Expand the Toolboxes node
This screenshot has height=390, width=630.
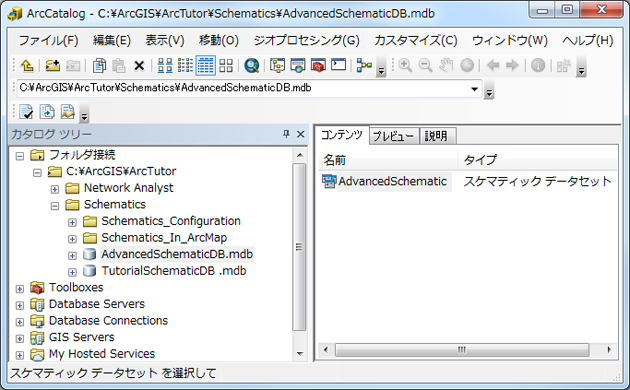point(20,289)
